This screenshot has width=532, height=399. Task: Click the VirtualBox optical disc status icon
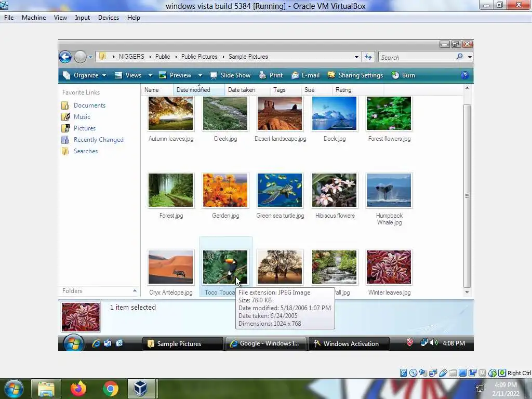coord(413,373)
